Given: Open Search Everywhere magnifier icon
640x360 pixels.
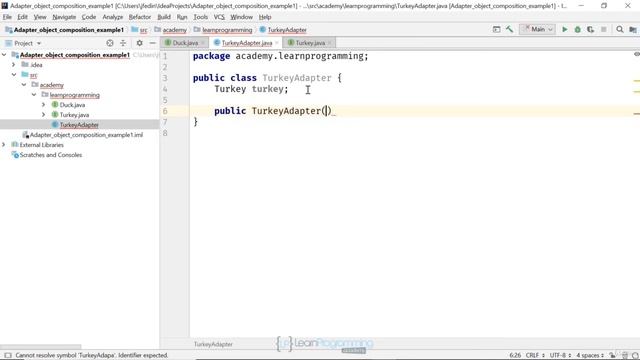Looking at the screenshot, I should (x=620, y=29).
